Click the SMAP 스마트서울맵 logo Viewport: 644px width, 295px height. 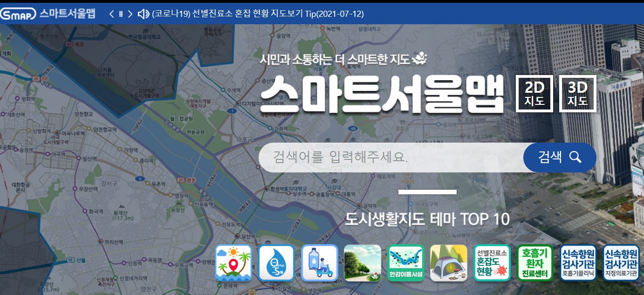tap(48, 14)
